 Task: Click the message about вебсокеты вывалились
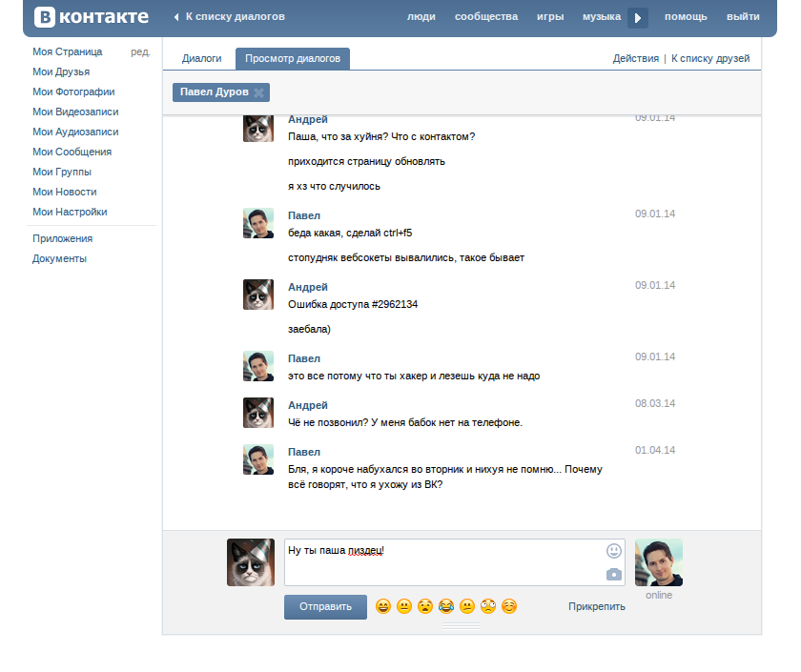point(406,258)
